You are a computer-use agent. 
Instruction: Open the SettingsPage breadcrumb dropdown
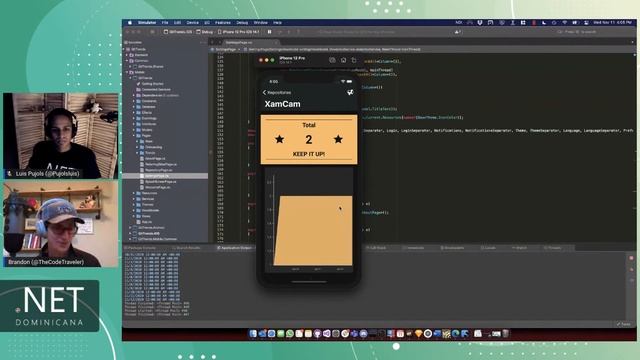click(226, 49)
